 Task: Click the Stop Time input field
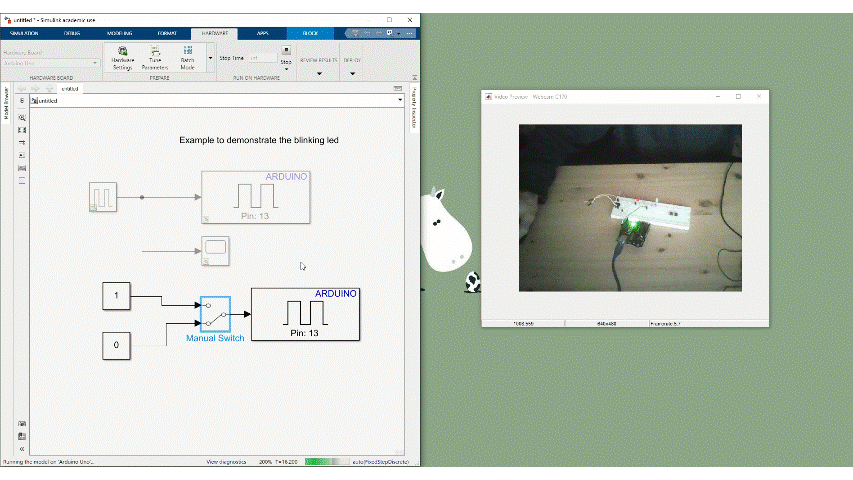pos(263,58)
